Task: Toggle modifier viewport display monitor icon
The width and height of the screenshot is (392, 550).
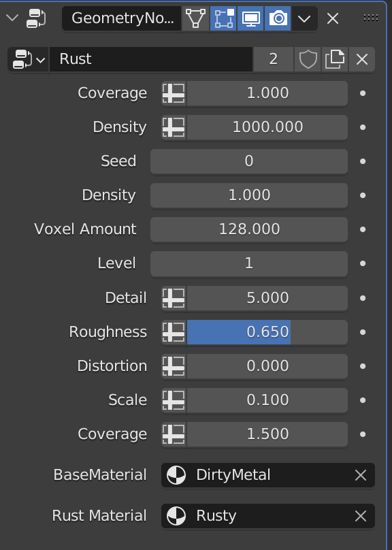Action: [250, 18]
